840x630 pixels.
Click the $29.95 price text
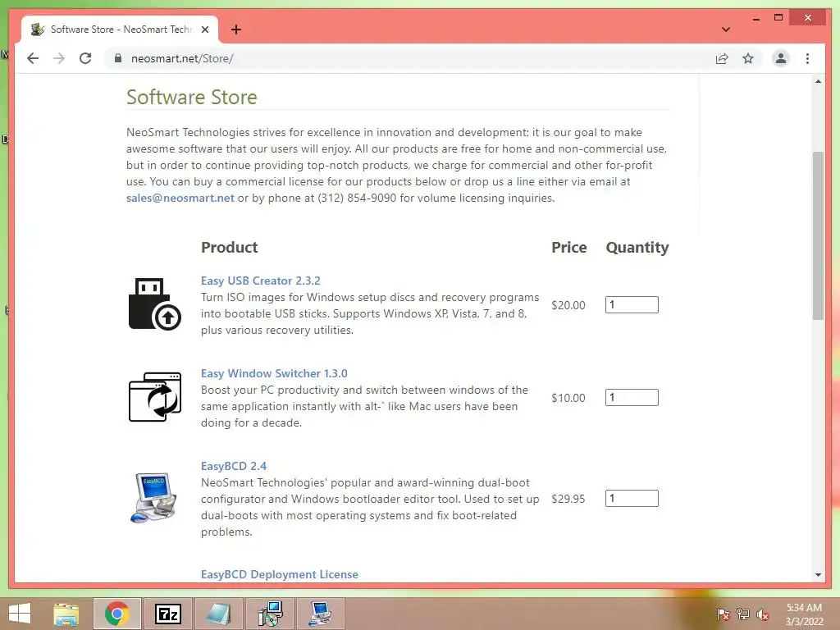568,499
